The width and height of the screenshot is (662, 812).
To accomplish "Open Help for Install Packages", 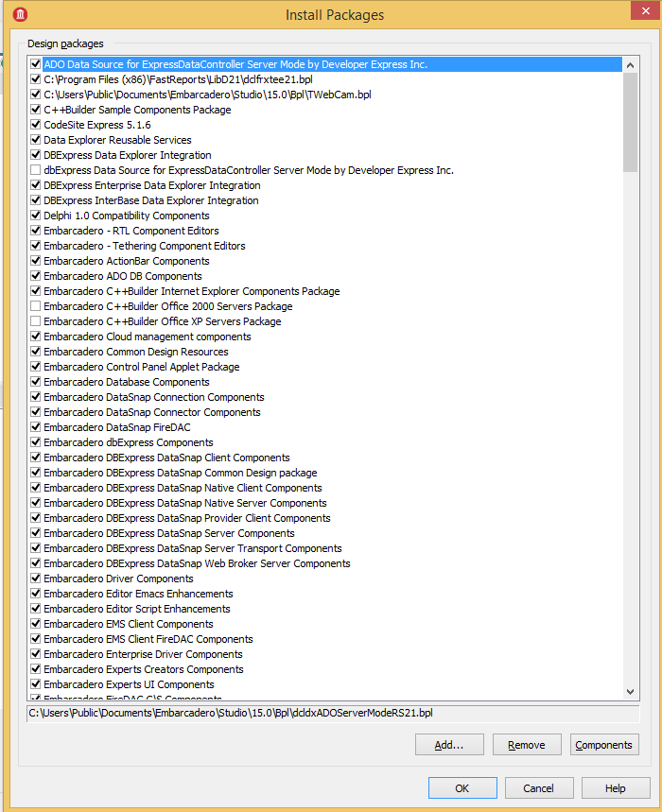I will tap(616, 788).
